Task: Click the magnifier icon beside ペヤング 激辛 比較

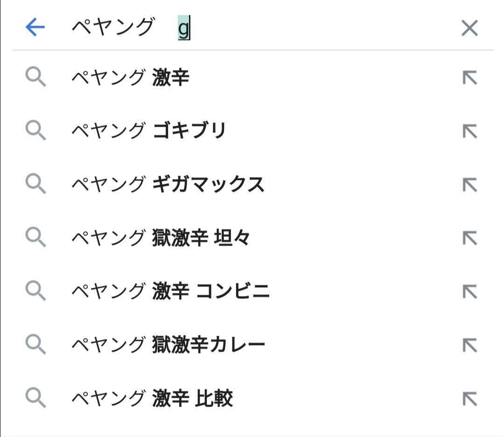Action: click(35, 399)
